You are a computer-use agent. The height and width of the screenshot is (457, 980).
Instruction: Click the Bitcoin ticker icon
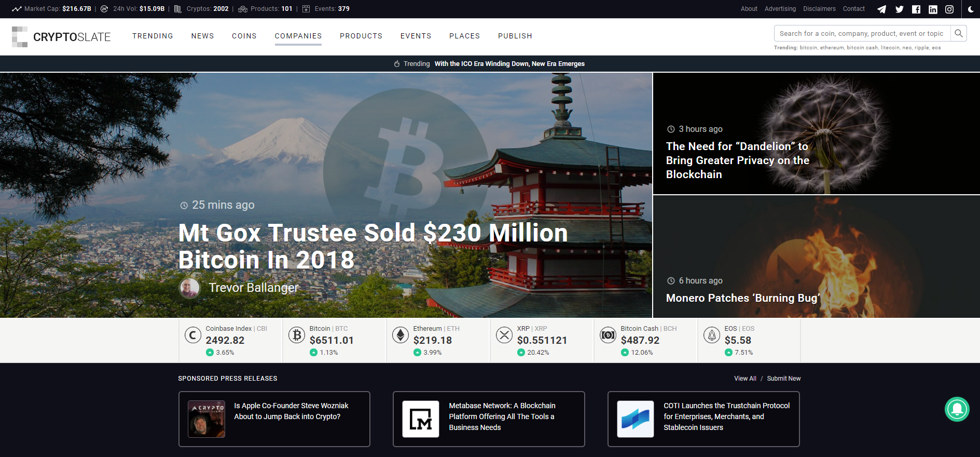click(297, 335)
